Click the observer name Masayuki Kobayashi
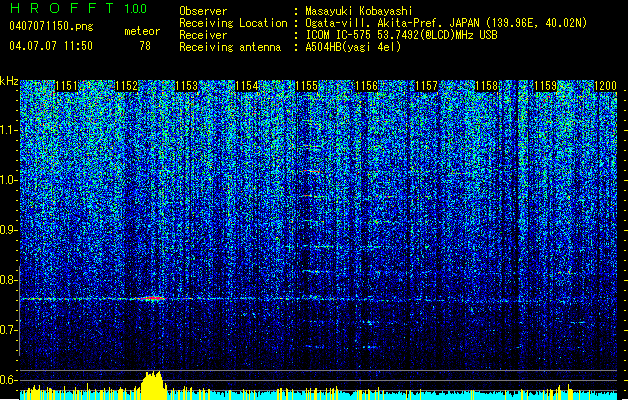 point(359,11)
